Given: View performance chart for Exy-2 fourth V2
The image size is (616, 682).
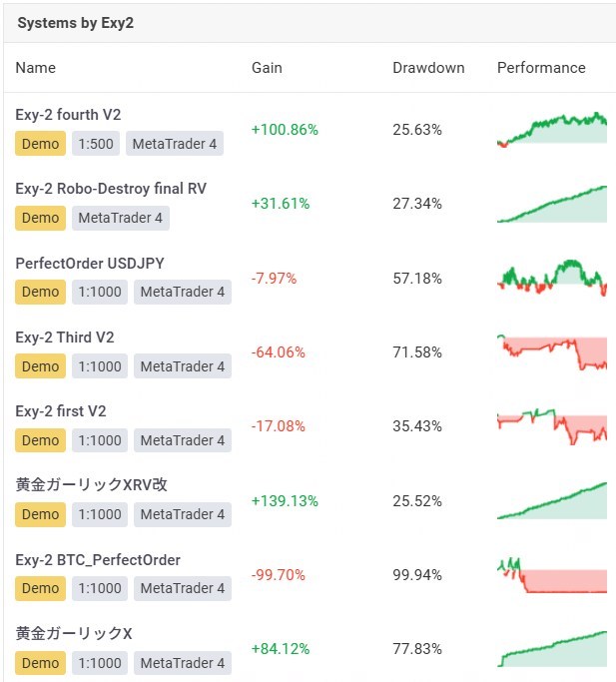Looking at the screenshot, I should click(x=551, y=130).
